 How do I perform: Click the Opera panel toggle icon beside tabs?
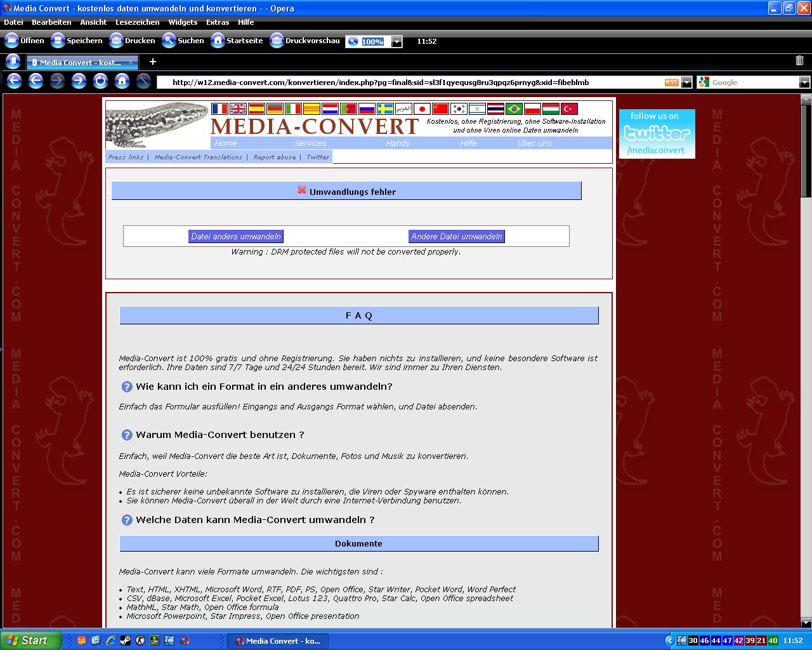click(x=13, y=62)
